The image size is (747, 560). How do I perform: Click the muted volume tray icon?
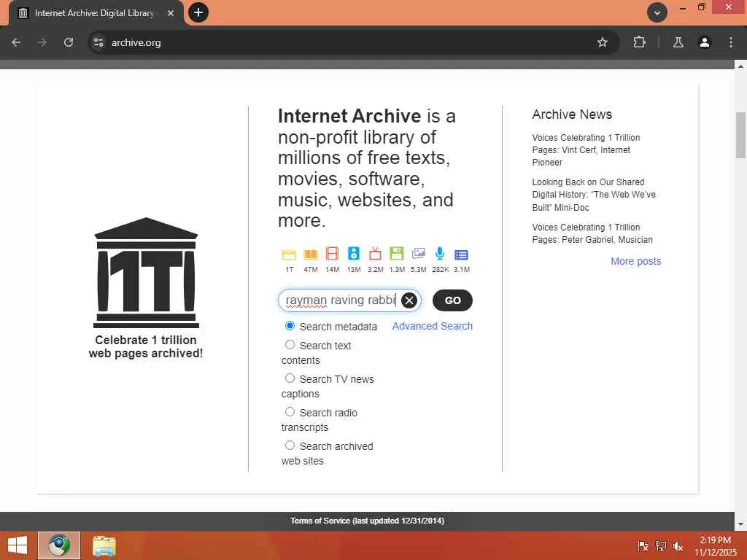click(678, 546)
